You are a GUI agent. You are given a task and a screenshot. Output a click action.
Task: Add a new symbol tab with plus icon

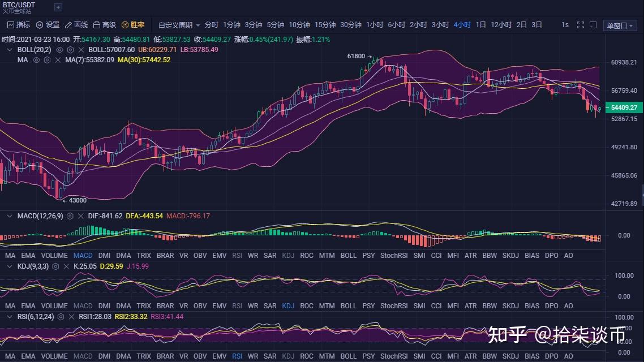pos(58,7)
